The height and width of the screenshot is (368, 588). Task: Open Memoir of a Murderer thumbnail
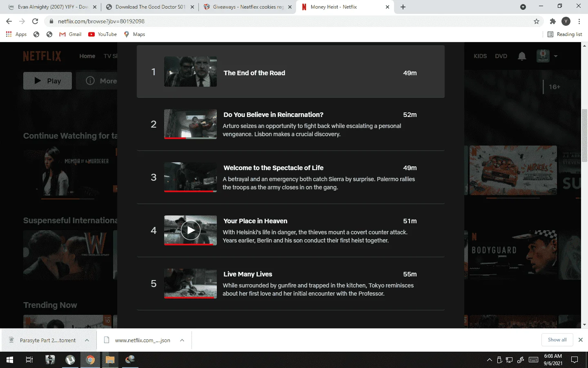(70, 171)
